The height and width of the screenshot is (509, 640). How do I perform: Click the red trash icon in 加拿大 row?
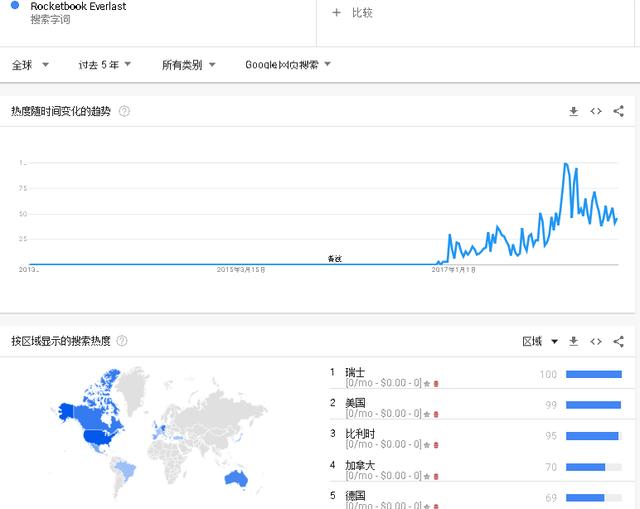point(436,476)
